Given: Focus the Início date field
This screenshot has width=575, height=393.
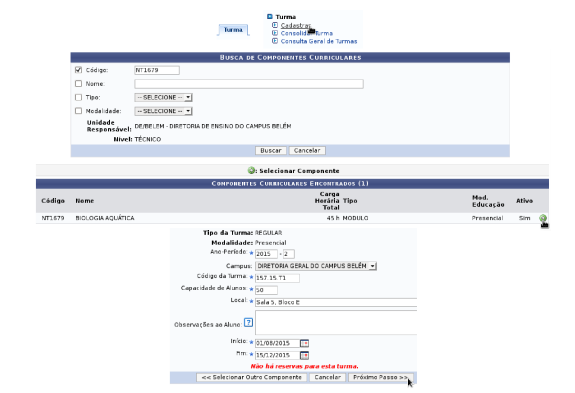Looking at the screenshot, I should [x=277, y=343].
